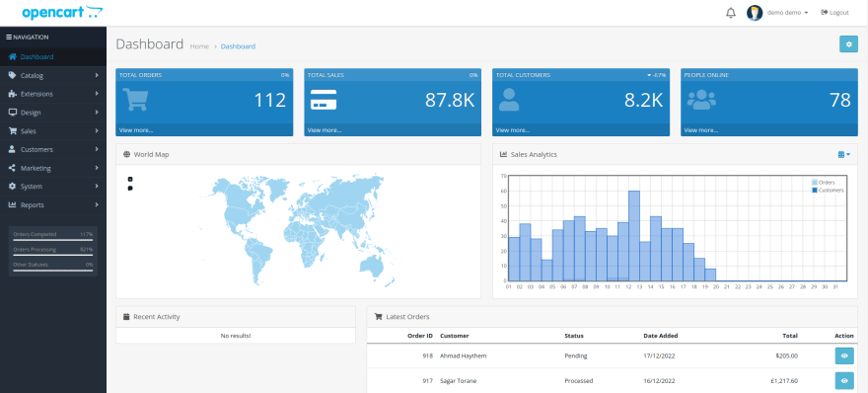Screen dimensions: 868x393
Task: Click the System gear icon in sidebar
Action: (x=12, y=187)
